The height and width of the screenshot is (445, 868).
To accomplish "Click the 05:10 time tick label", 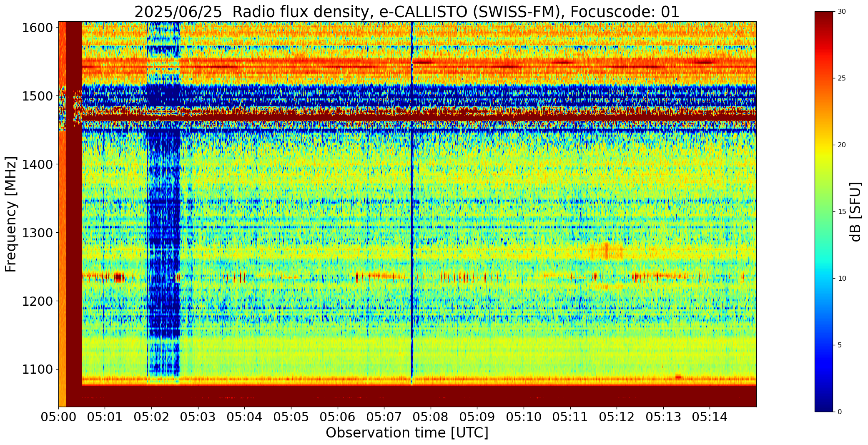I will pos(524,417).
